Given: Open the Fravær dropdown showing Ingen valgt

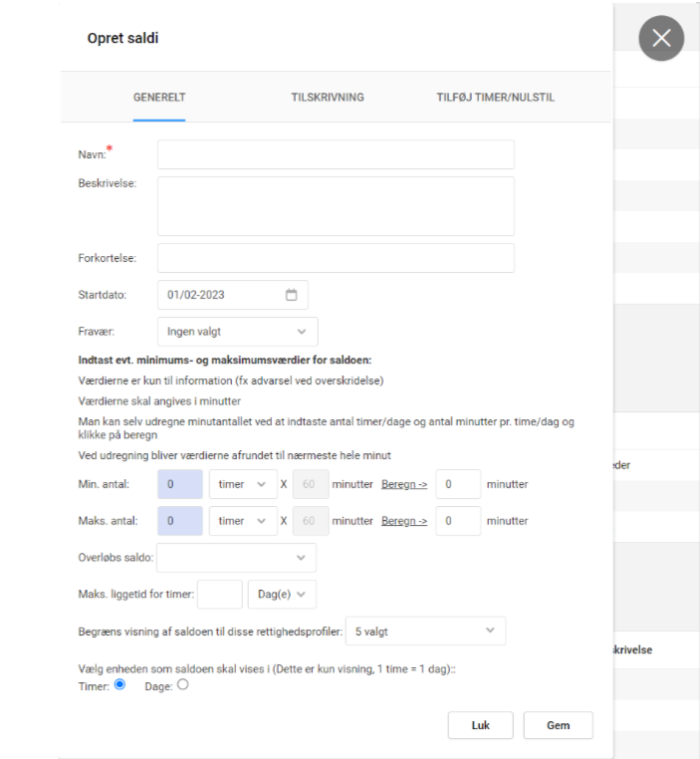Looking at the screenshot, I should point(237,332).
